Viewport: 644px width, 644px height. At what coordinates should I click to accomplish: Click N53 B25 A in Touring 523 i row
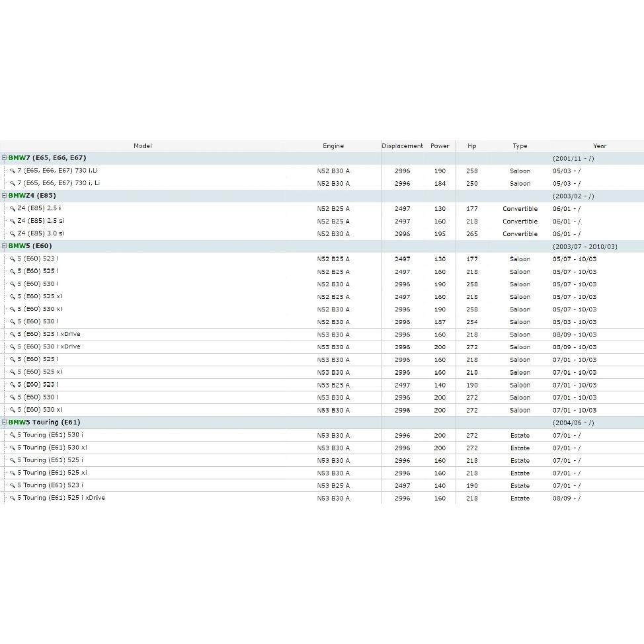click(x=333, y=486)
